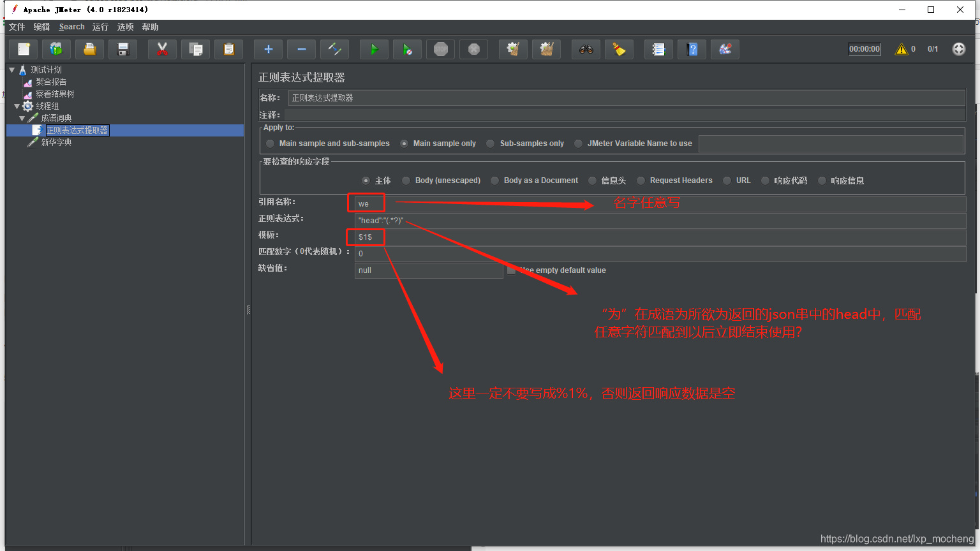The height and width of the screenshot is (551, 980).
Task: Click the panel divider collapse handle
Action: click(248, 310)
